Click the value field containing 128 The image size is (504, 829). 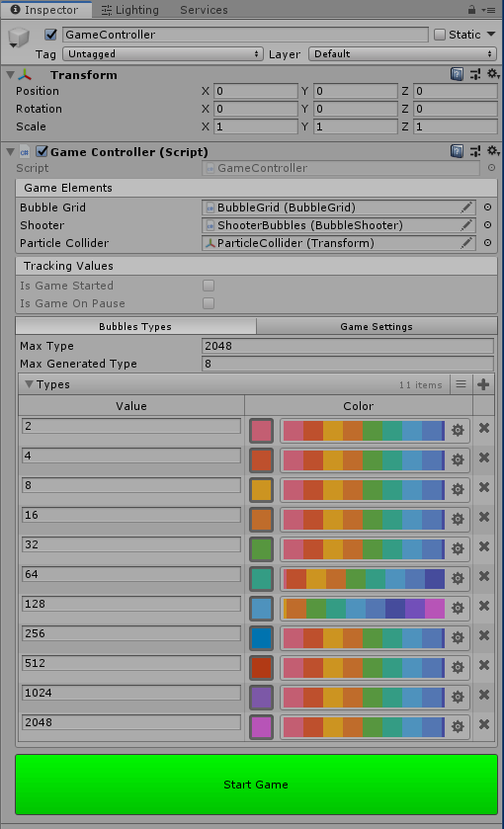point(131,604)
